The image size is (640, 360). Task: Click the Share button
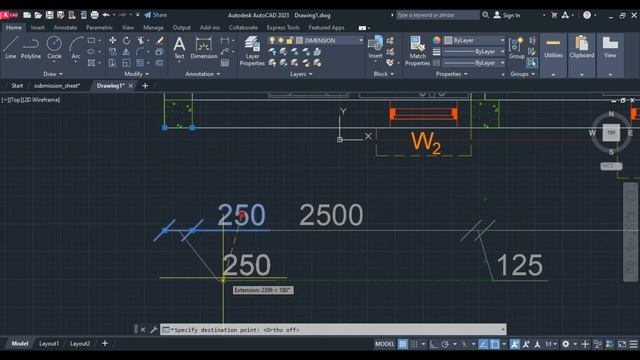pos(155,15)
